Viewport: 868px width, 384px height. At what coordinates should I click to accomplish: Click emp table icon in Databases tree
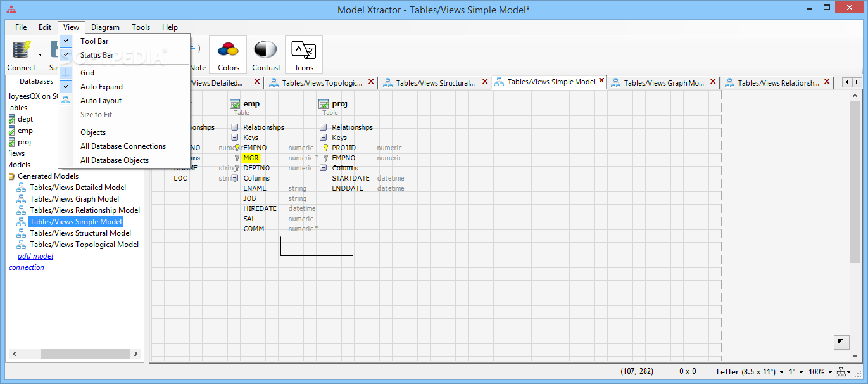pos(11,131)
